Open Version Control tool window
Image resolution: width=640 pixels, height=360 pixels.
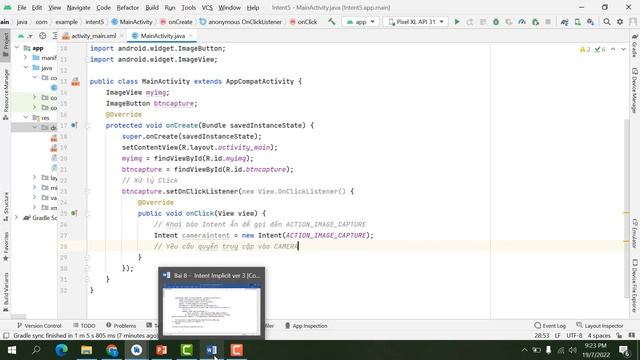coord(39,326)
